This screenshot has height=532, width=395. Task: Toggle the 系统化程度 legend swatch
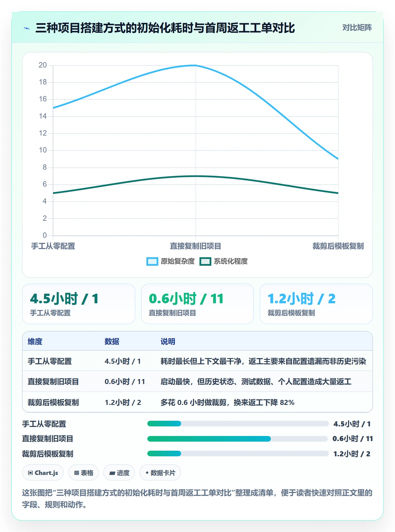(x=205, y=261)
